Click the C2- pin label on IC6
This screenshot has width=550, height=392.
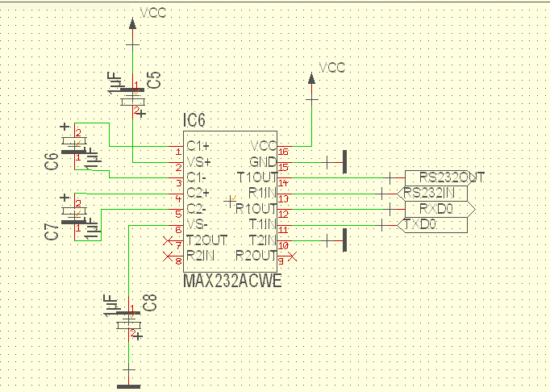point(196,209)
